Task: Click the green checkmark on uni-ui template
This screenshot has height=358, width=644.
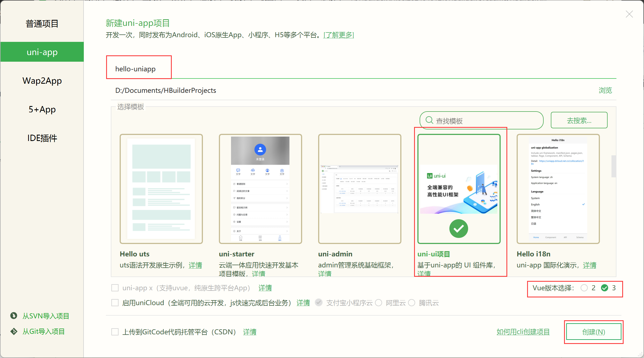Action: pos(458,228)
